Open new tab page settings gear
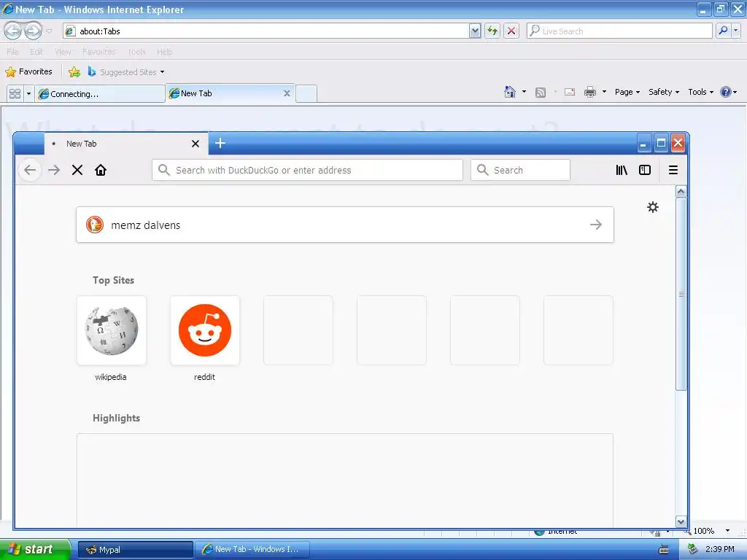The height and width of the screenshot is (560, 747). [x=653, y=207]
